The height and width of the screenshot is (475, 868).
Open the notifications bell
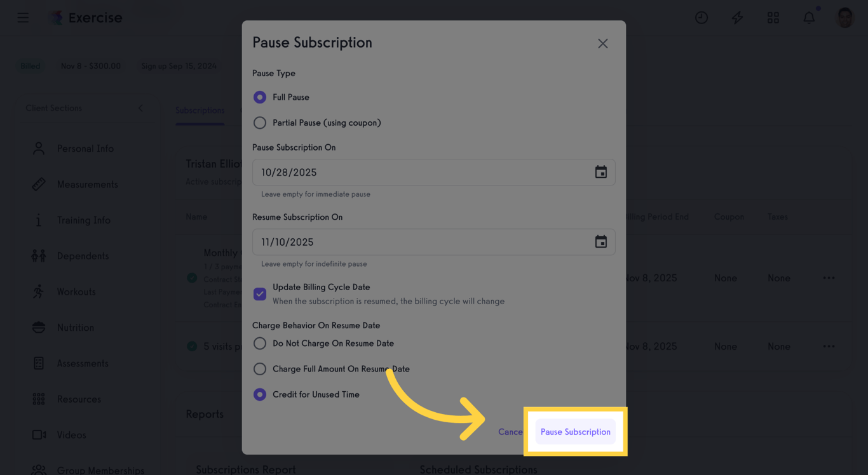(809, 17)
